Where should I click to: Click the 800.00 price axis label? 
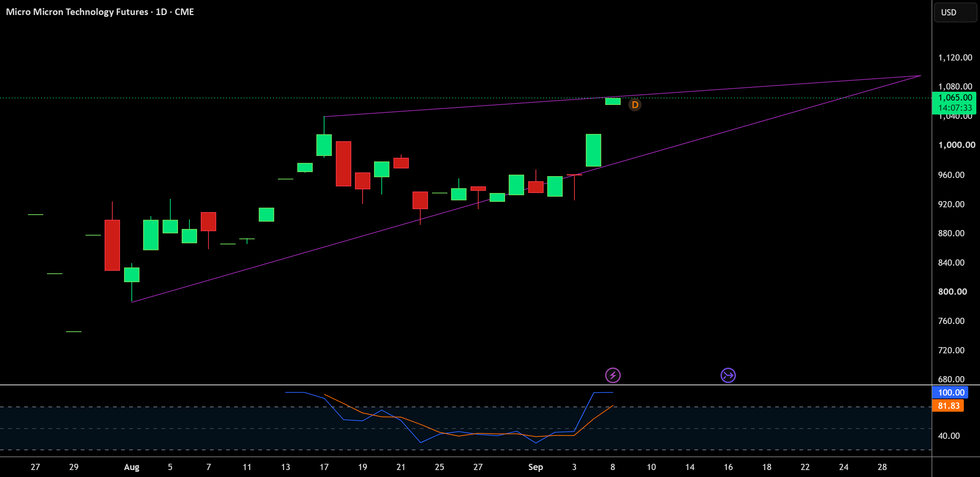click(x=952, y=292)
